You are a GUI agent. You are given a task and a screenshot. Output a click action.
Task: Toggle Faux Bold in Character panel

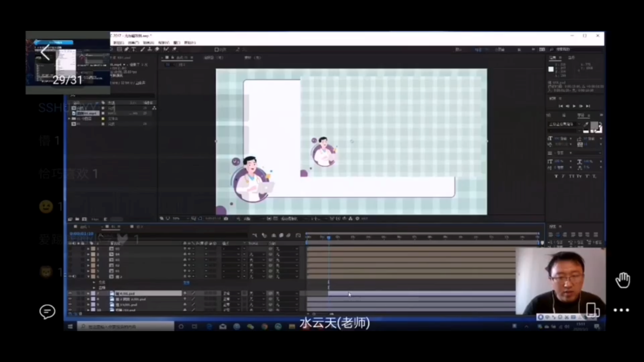point(556,176)
